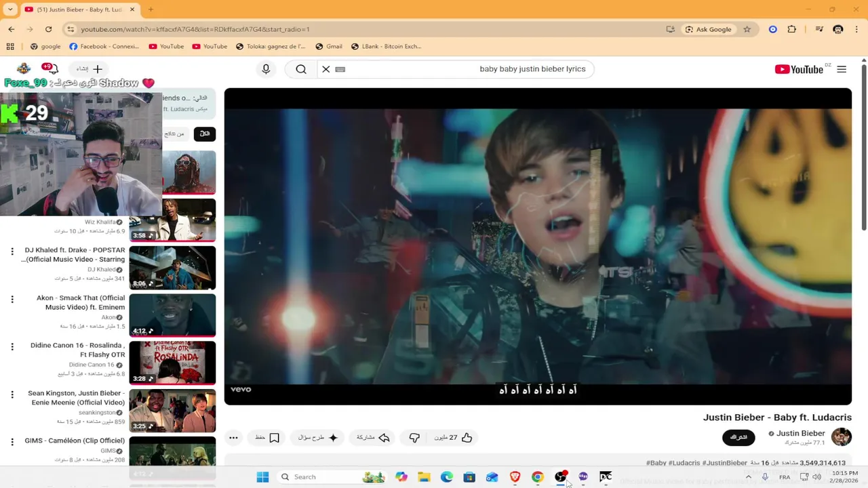868x488 pixels.
Task: Click install app icon in address bar
Action: tap(670, 29)
